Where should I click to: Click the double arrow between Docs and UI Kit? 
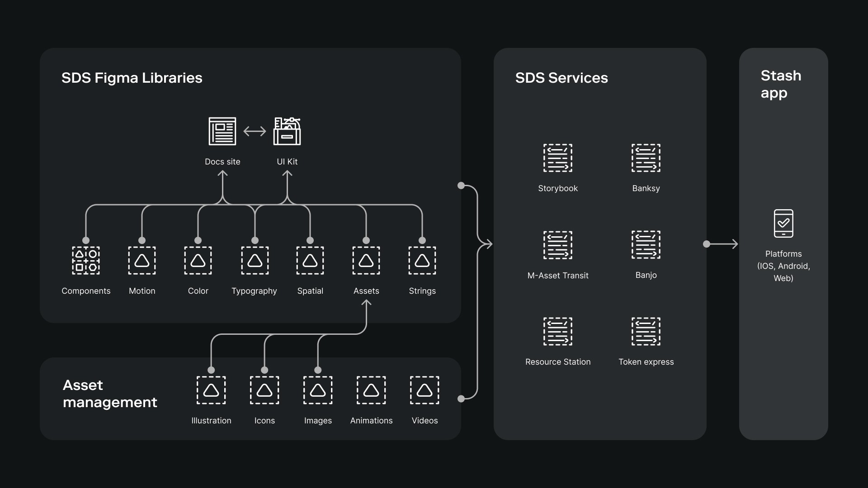(x=255, y=131)
